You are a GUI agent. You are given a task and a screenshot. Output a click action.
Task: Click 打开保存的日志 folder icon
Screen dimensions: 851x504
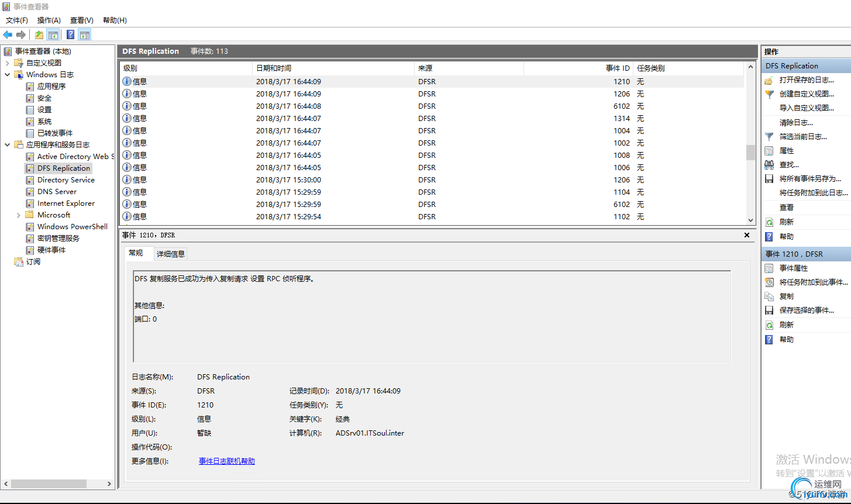(769, 80)
